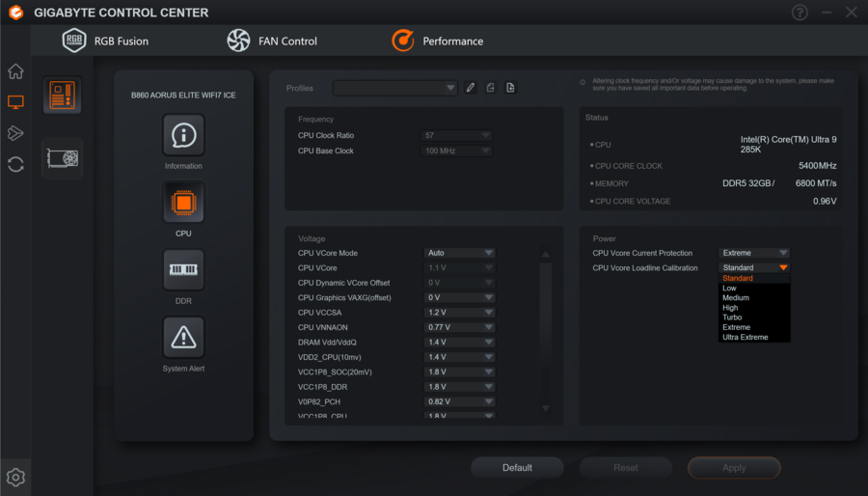Select the monitor sidebar icon
868x496 pixels.
click(x=15, y=102)
